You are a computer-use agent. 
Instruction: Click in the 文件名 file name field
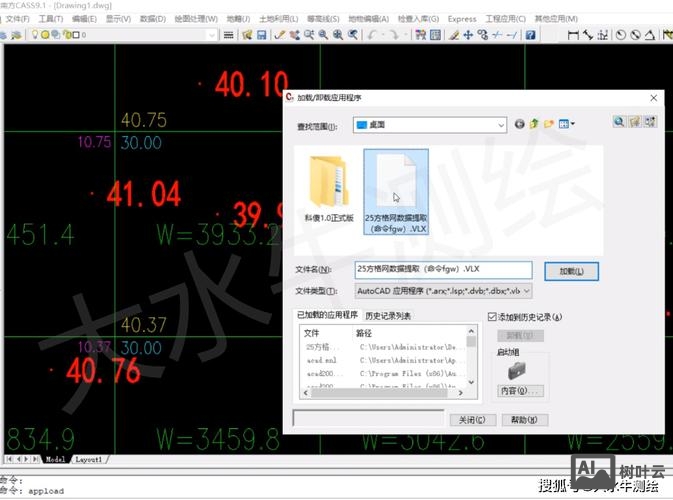click(443, 270)
